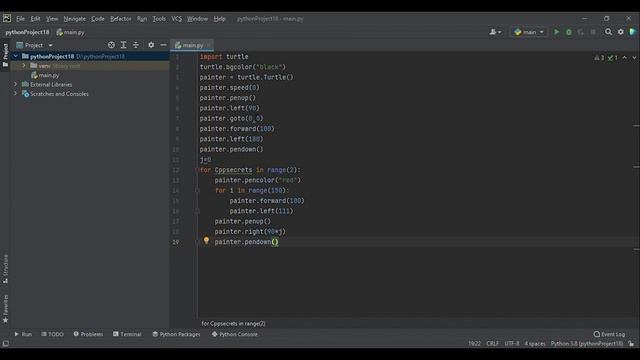Open the Navigate menu
The width and height of the screenshot is (640, 360).
coord(75,19)
